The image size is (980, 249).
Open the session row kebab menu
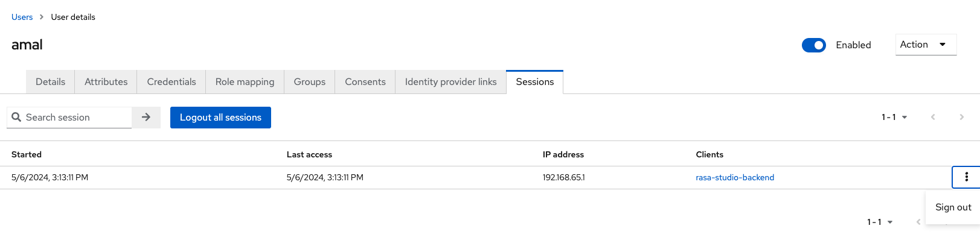tap(966, 177)
